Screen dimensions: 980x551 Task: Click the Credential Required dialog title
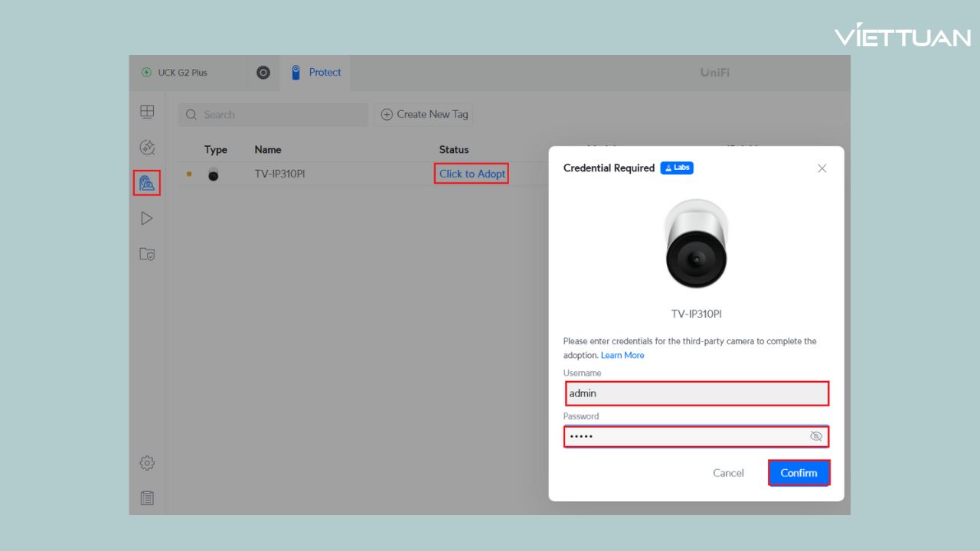609,168
